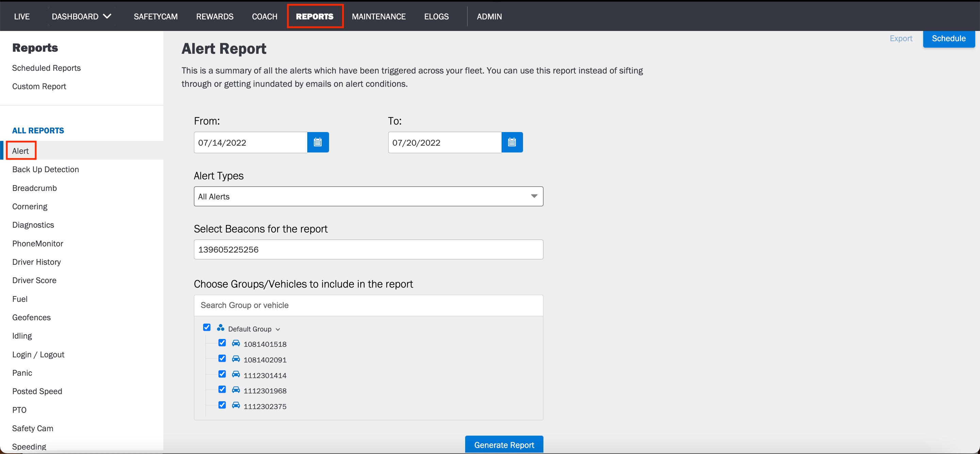Image resolution: width=980 pixels, height=454 pixels.
Task: Open the Alert Types dropdown
Action: click(368, 196)
